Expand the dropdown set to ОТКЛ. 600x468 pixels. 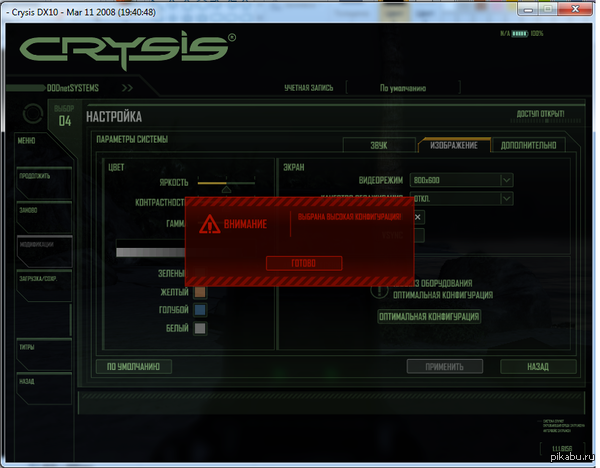click(x=507, y=198)
